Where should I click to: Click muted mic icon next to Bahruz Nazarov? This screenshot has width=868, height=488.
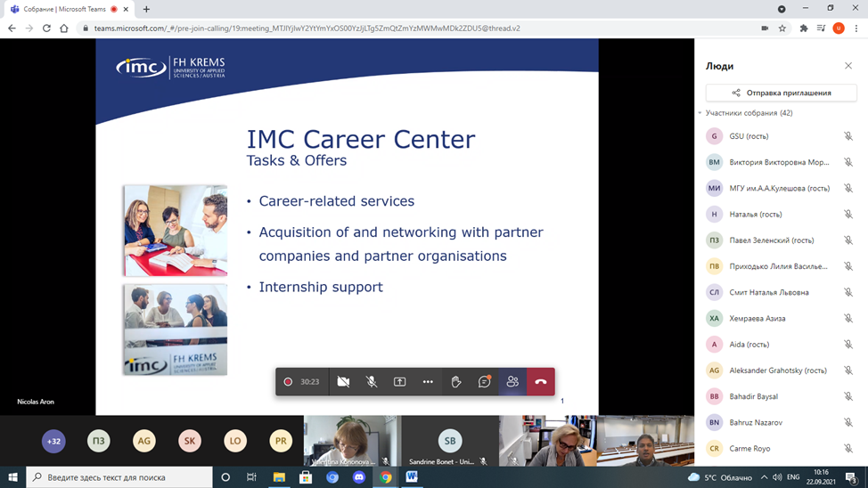click(x=848, y=422)
